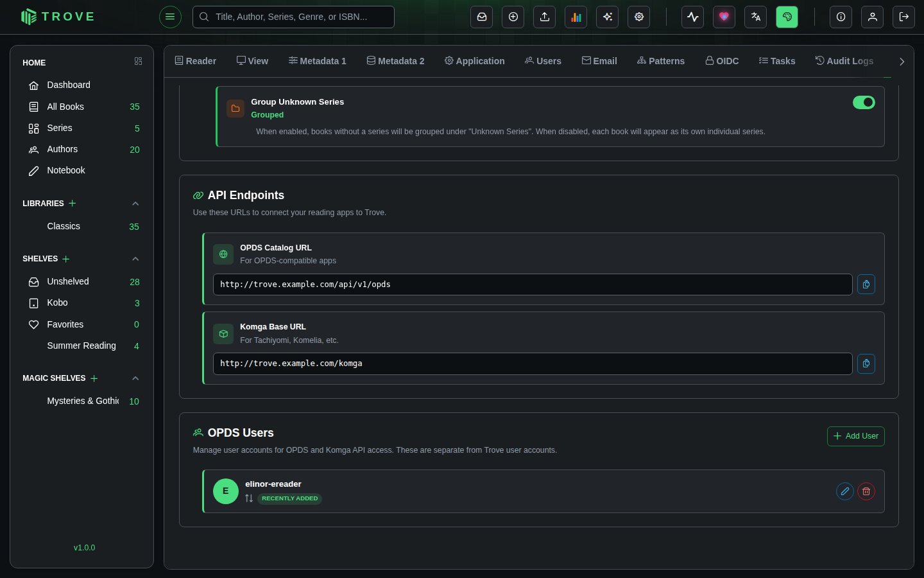Copy the Komga Base URL

[866, 363]
